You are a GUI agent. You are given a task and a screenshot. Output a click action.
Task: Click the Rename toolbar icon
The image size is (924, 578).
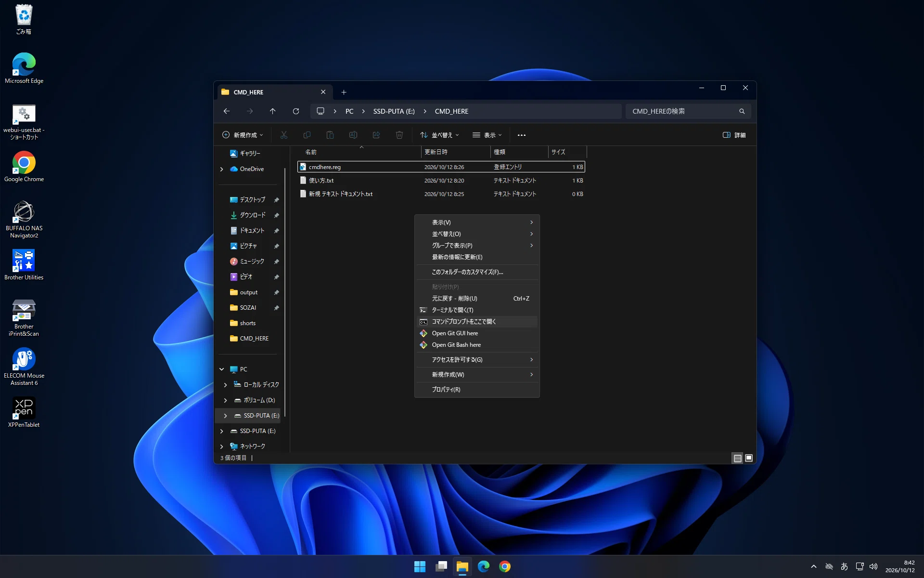353,135
